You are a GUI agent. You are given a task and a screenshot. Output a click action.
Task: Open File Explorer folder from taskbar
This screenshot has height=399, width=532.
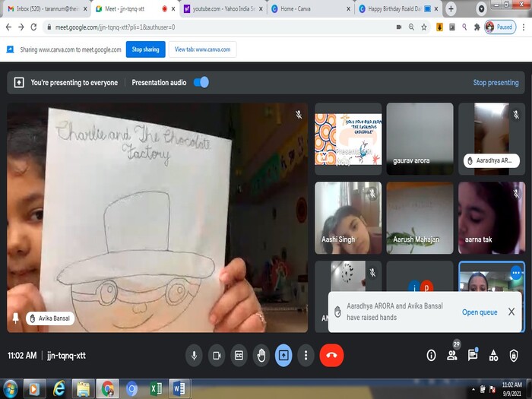pos(83,389)
